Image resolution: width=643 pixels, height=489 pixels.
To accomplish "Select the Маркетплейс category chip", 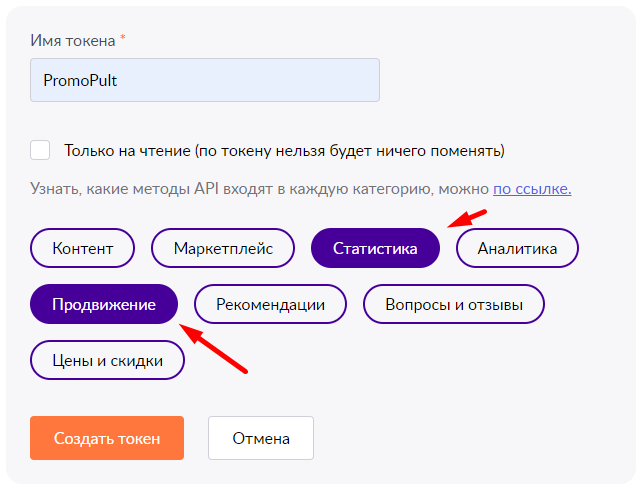I will (x=223, y=248).
